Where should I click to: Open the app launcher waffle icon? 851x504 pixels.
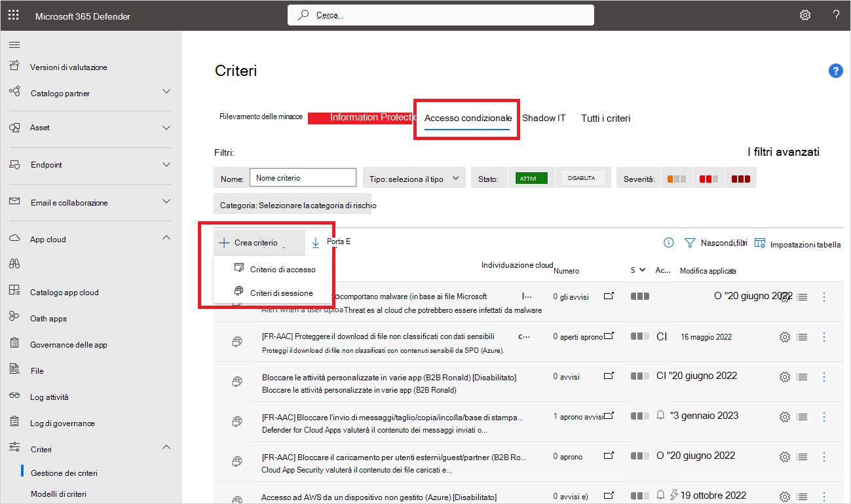[x=13, y=14]
